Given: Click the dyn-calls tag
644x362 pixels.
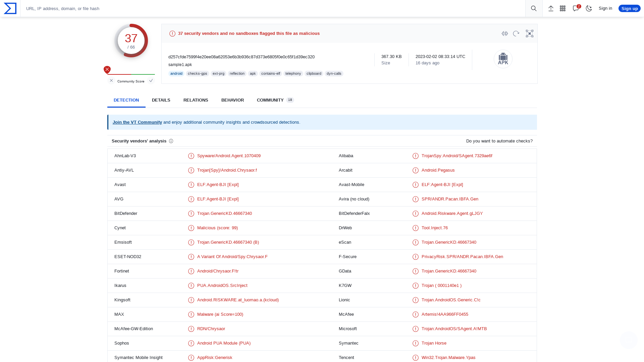Looking at the screenshot, I should pyautogui.click(x=334, y=74).
